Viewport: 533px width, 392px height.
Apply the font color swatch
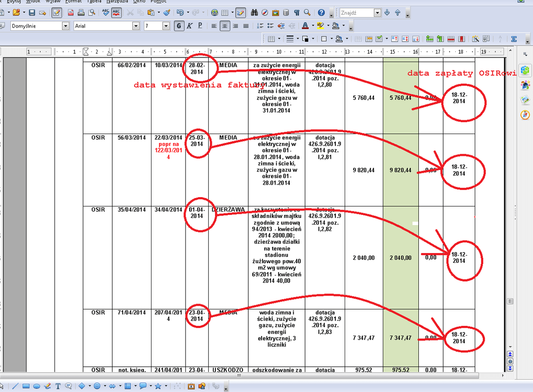coord(305,26)
